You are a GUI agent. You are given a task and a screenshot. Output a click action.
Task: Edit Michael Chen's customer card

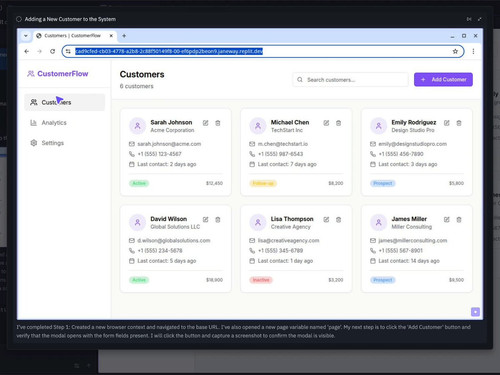(x=326, y=123)
